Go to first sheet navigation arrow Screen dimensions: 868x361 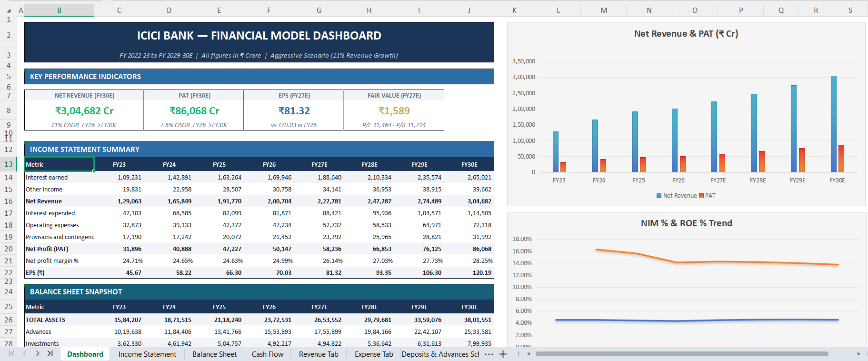pos(12,354)
